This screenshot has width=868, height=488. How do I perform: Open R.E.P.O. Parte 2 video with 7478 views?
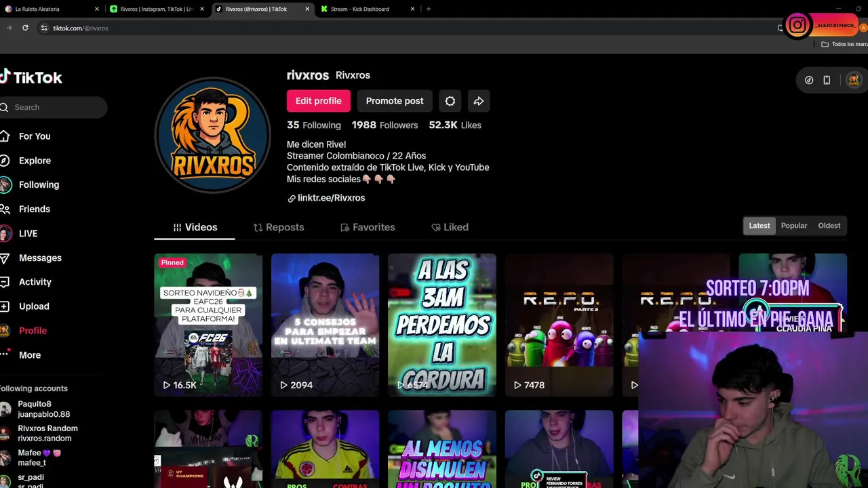click(x=559, y=325)
